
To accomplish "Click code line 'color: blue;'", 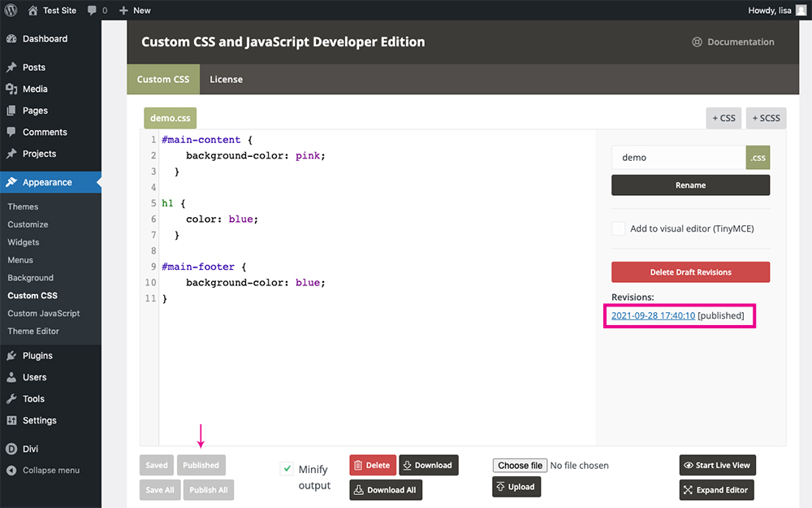I will pyautogui.click(x=222, y=219).
